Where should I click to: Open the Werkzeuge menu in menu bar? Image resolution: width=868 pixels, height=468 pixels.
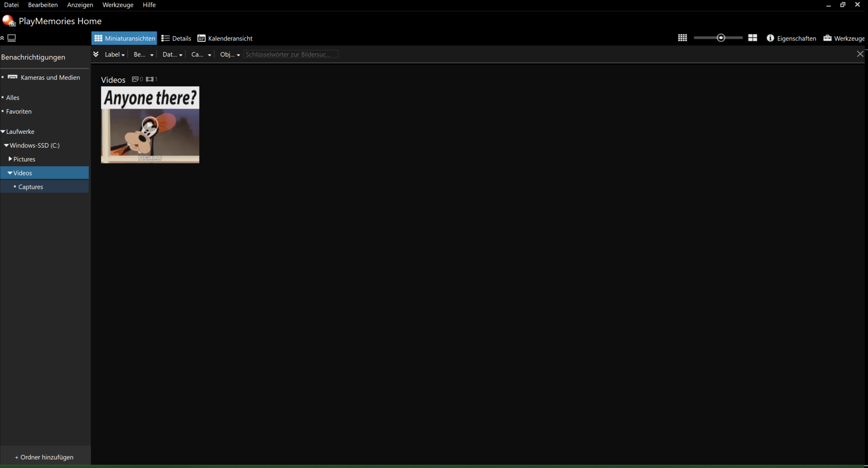118,5
